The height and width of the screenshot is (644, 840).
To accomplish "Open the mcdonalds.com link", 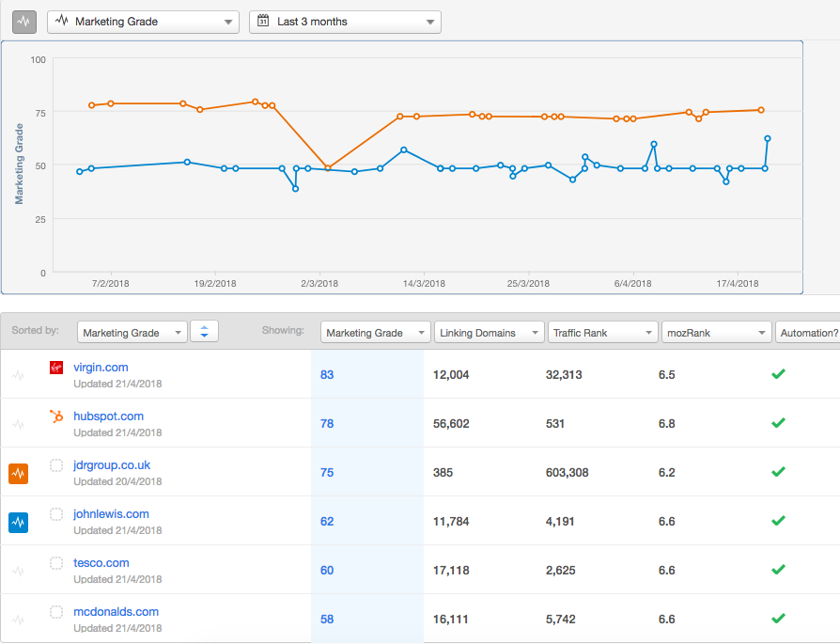I will [x=116, y=611].
